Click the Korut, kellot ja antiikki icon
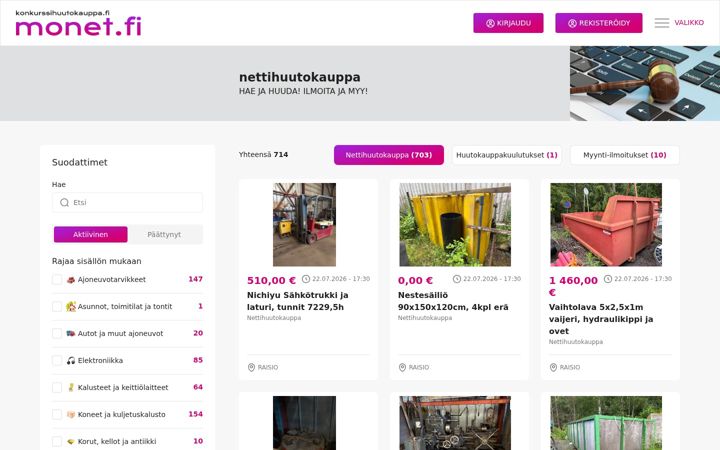Image resolution: width=720 pixels, height=450 pixels. pos(71,441)
